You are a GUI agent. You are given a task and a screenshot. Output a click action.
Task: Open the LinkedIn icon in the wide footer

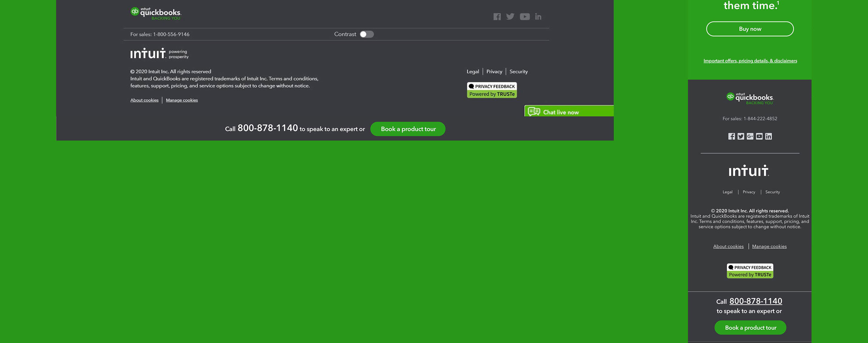(538, 16)
